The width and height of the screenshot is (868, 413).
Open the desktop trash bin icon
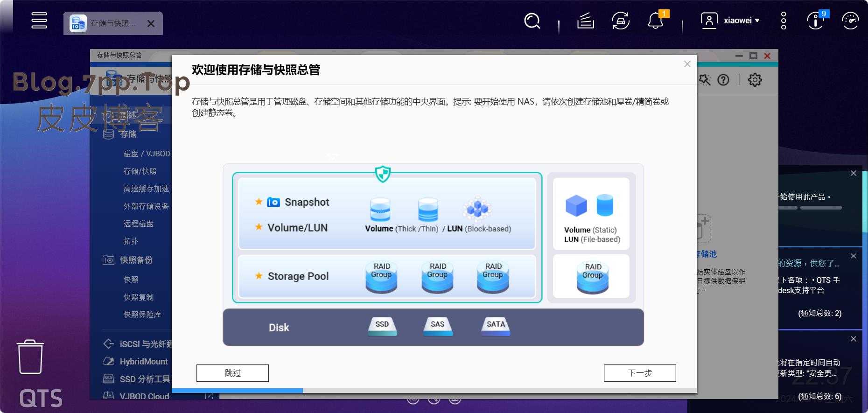coord(30,357)
